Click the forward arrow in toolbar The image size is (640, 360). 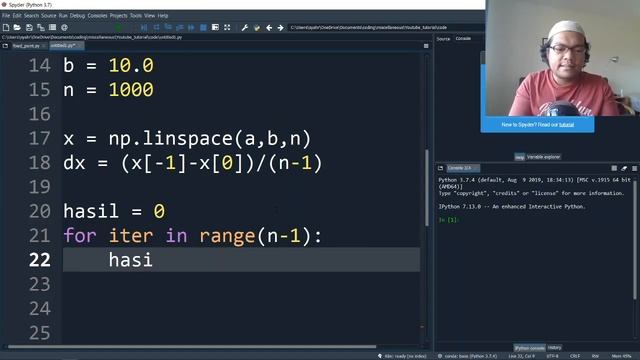[280, 27]
